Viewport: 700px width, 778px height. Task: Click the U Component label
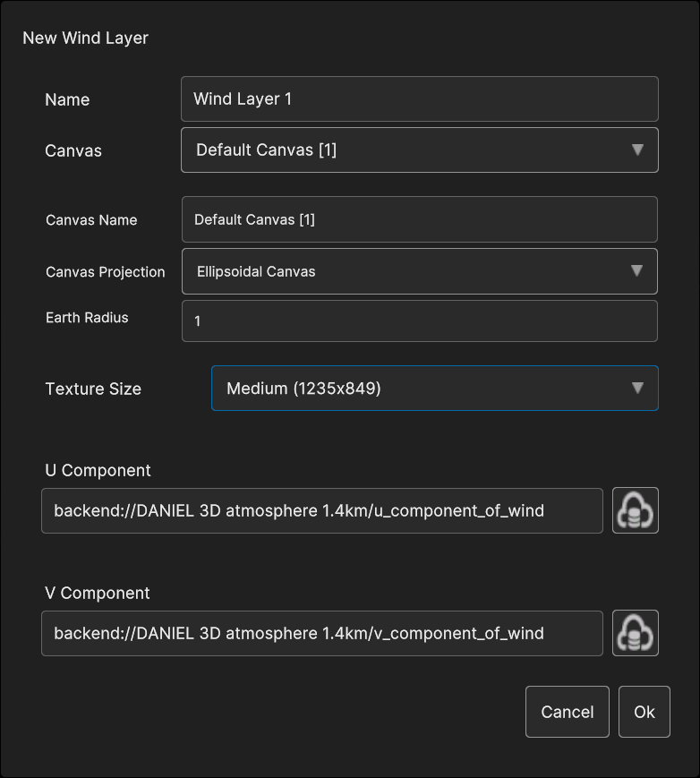pyautogui.click(x=98, y=470)
